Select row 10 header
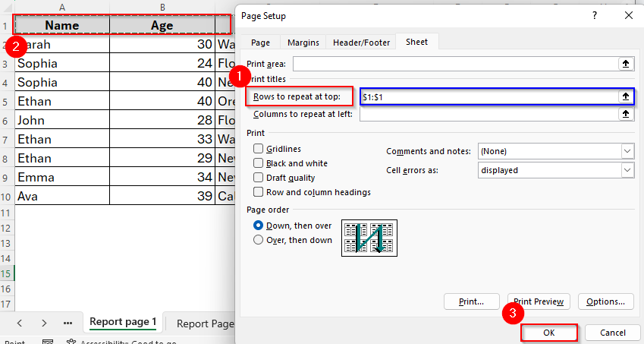Viewport: 644px width, 344px height. pyautogui.click(x=7, y=197)
